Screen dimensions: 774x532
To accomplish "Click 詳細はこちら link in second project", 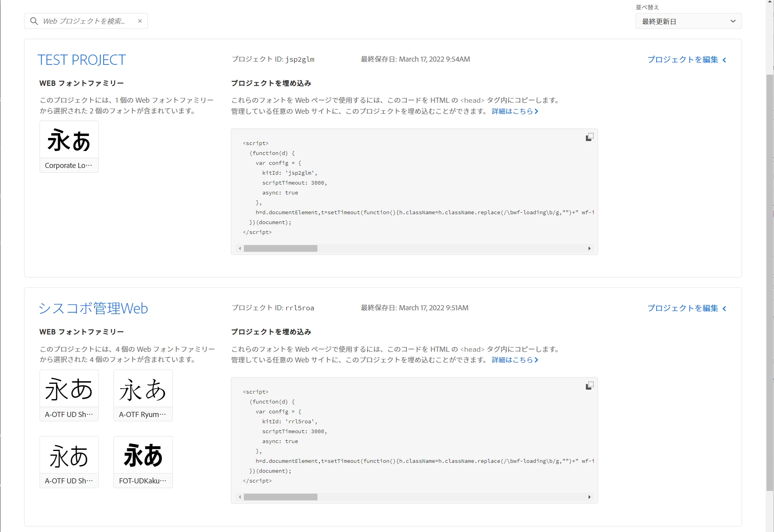I will 515,360.
